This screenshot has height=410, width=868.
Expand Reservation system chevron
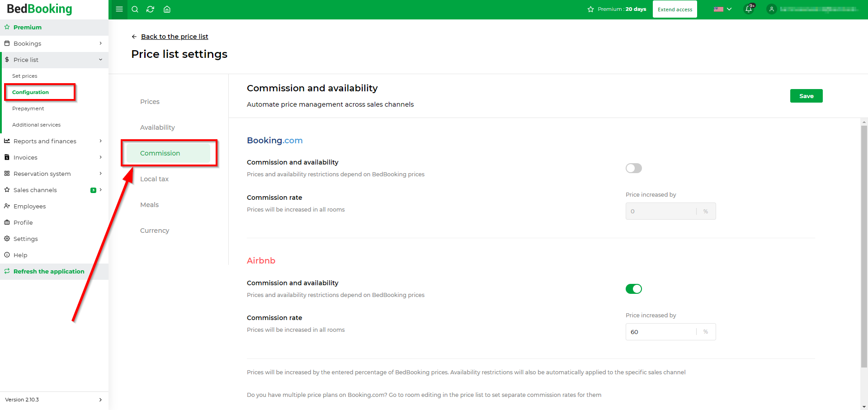pos(100,174)
